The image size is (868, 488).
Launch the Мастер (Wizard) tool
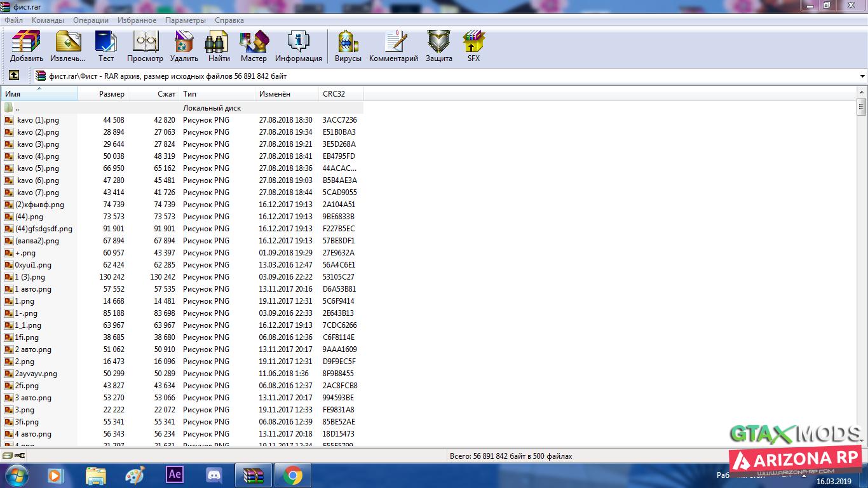coord(254,46)
